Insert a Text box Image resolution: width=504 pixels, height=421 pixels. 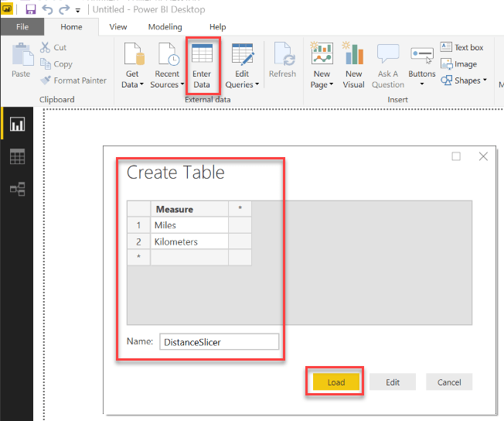click(462, 47)
